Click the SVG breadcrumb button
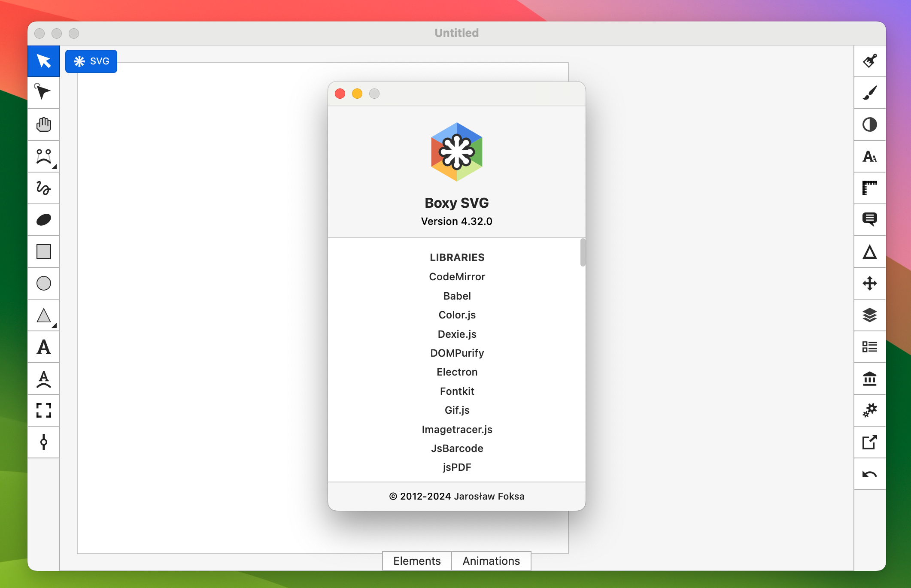The height and width of the screenshot is (588, 911). click(x=91, y=61)
